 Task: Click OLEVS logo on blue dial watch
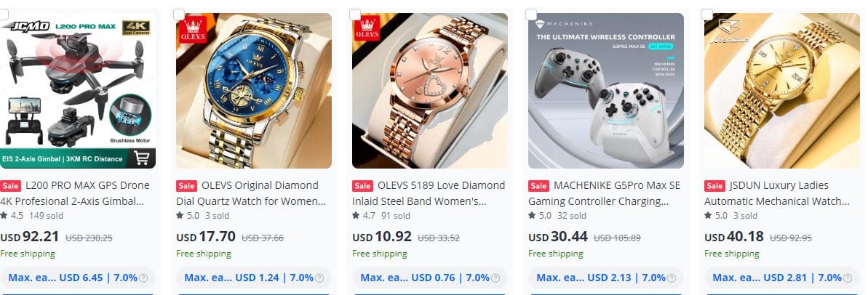(192, 29)
